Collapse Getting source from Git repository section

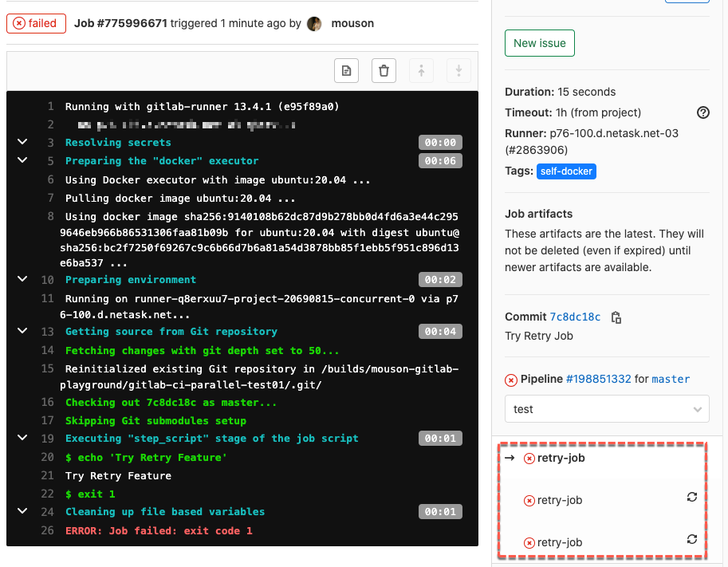22,331
